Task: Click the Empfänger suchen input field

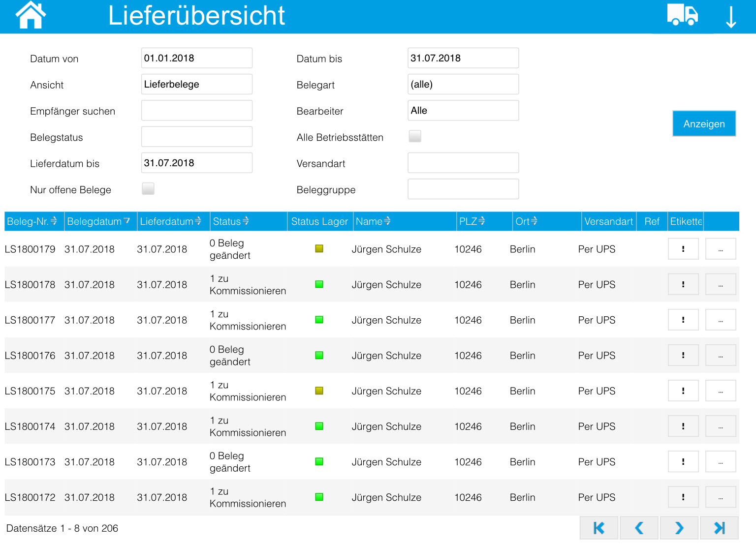Action: point(196,110)
